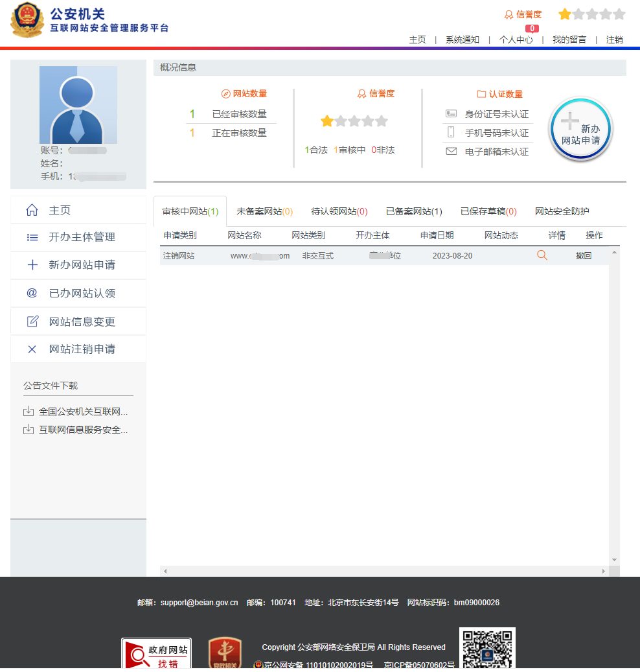Click support@beian.gov.cn email in footer
The image size is (640, 672).
click(200, 603)
